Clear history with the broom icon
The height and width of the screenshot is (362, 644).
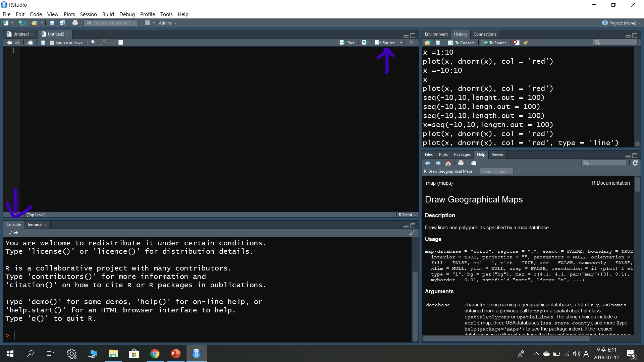tap(526, 43)
